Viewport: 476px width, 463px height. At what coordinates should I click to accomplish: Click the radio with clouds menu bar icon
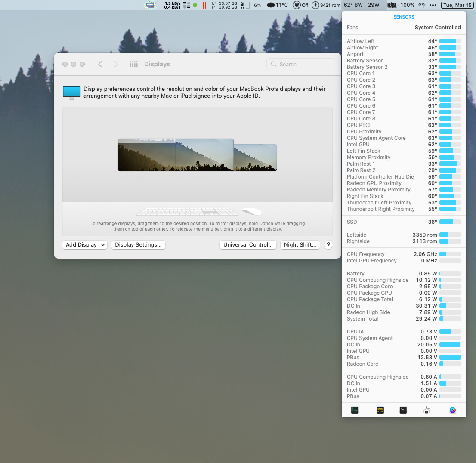(150, 5)
